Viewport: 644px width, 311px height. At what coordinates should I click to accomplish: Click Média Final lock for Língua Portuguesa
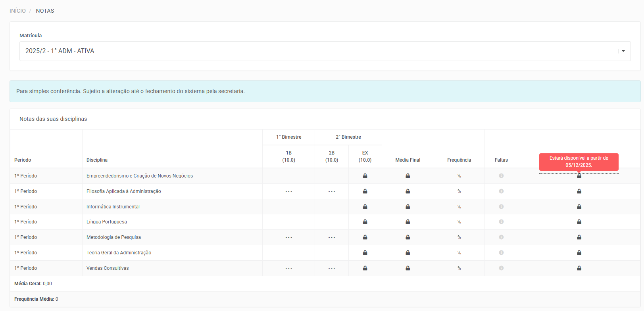(408, 222)
